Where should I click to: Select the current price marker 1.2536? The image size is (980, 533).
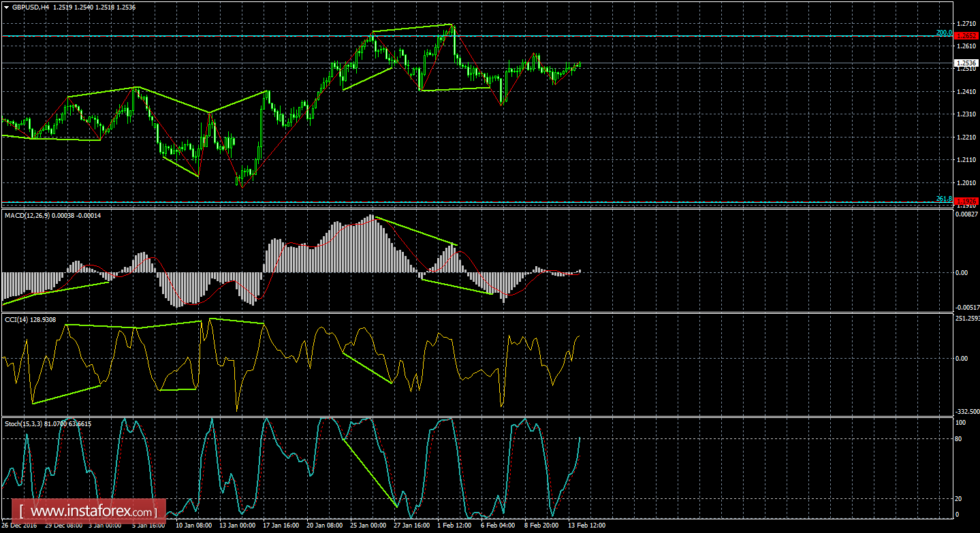(966, 62)
